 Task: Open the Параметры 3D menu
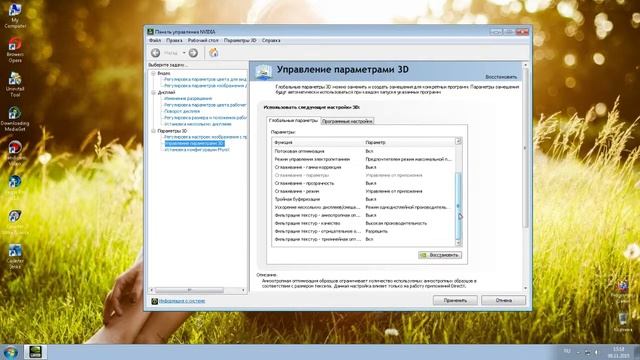point(240,40)
